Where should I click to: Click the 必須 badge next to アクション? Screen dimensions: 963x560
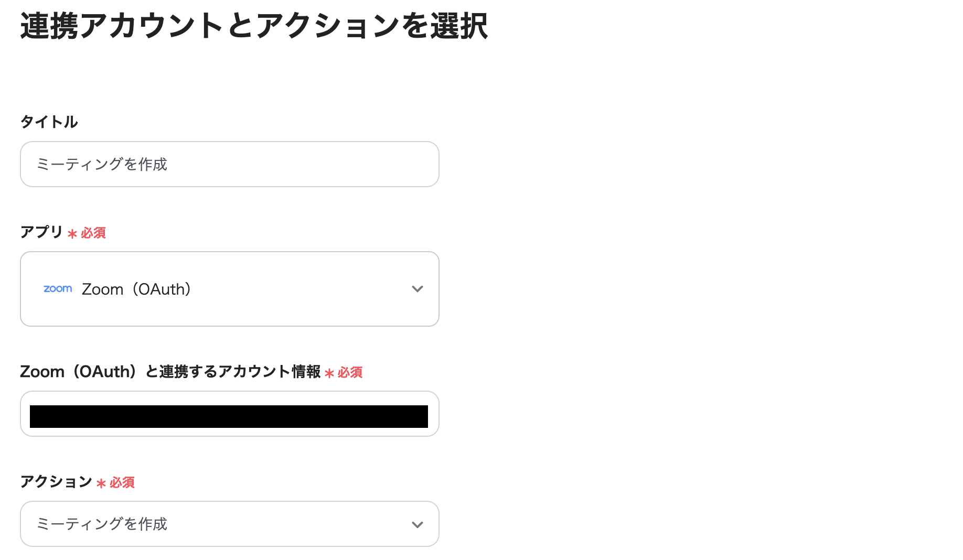[x=121, y=483]
